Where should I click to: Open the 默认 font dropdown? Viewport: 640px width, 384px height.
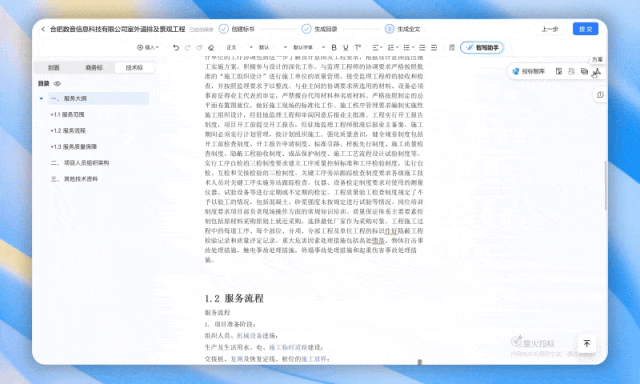273,48
